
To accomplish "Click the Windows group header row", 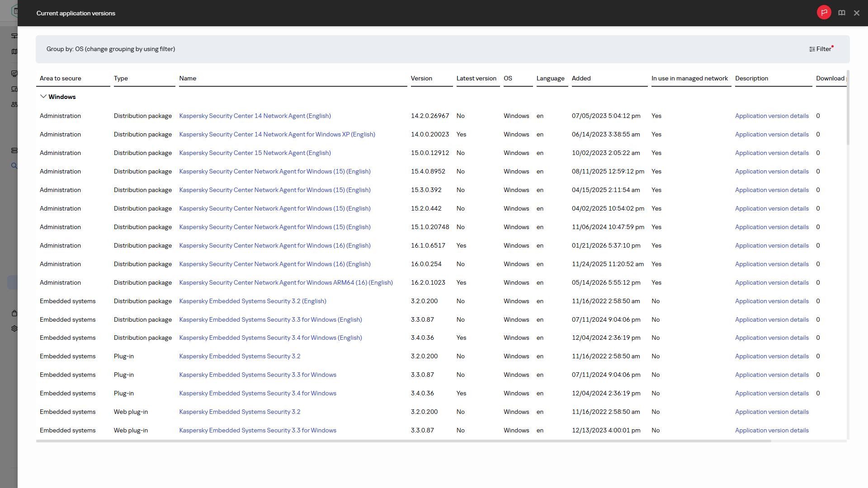I will tap(441, 97).
